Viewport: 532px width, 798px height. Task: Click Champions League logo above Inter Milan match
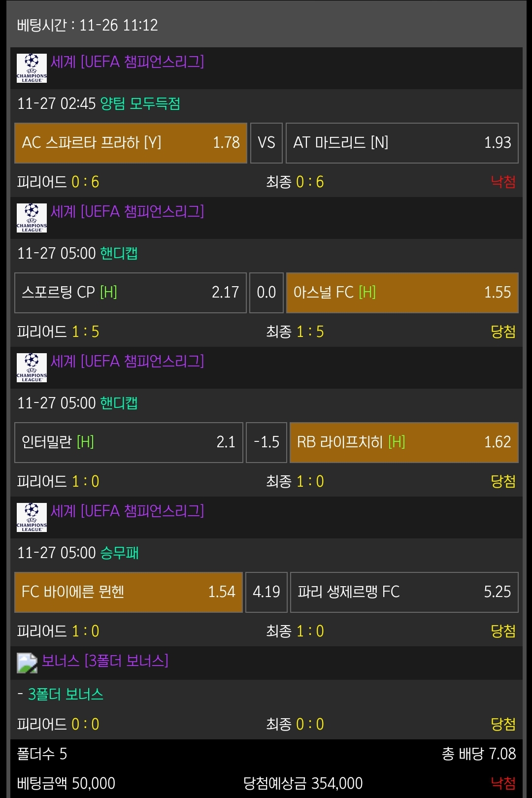(32, 367)
